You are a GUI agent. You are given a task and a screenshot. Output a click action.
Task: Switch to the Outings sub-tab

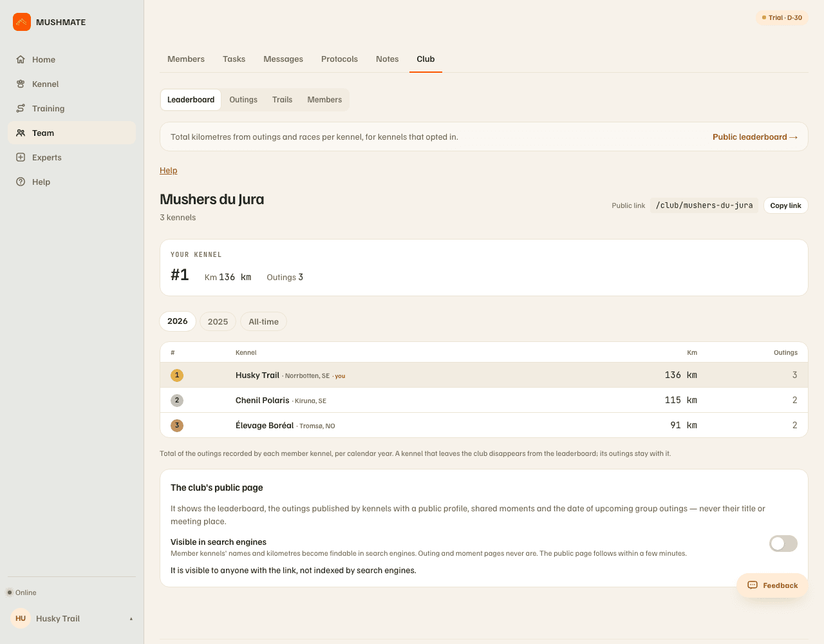pyautogui.click(x=243, y=100)
